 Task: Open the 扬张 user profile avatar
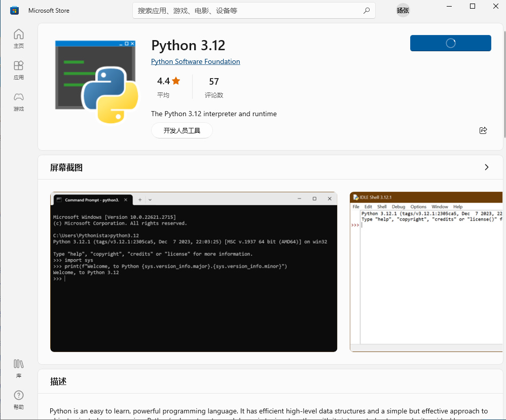[403, 11]
